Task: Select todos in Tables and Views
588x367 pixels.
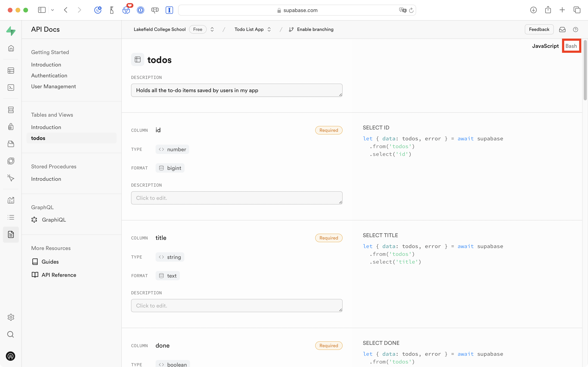Action: coord(38,138)
